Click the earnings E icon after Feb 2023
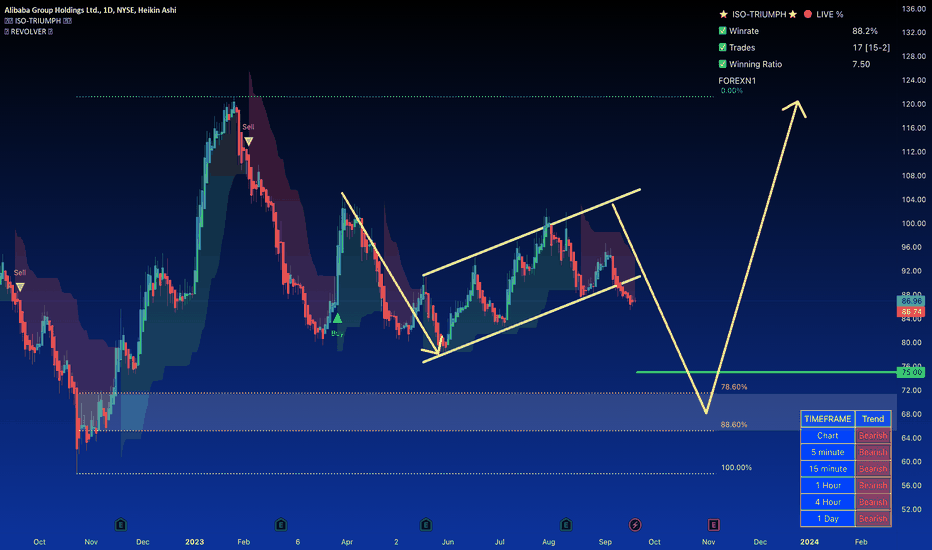The image size is (932, 550). (281, 524)
